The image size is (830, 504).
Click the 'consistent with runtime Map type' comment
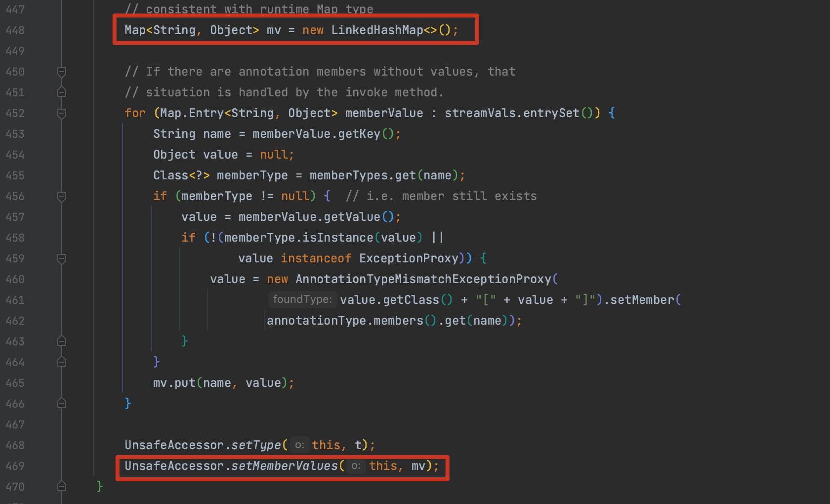(249, 9)
